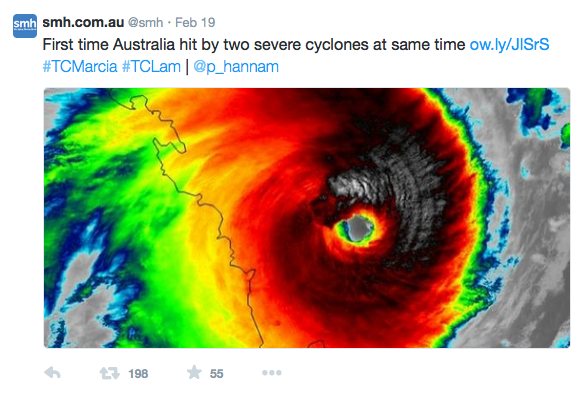Open the Feb 19 tweet timestamp
Screen dimensions: 586x396
[195, 22]
